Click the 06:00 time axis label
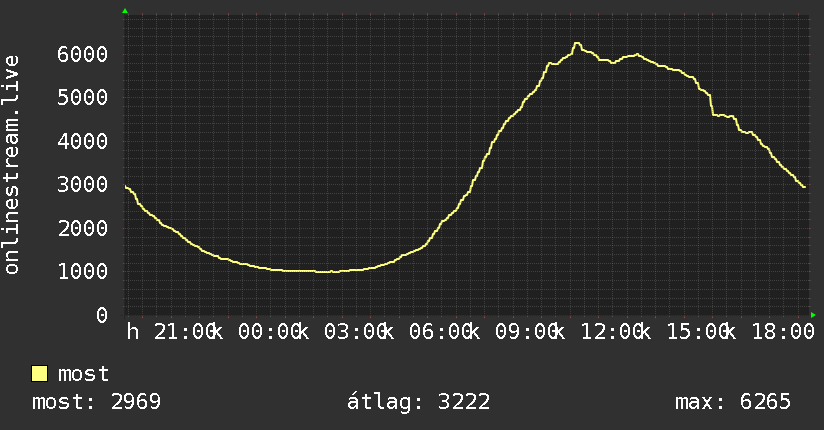Viewport: 824px width, 430px height. point(441,332)
